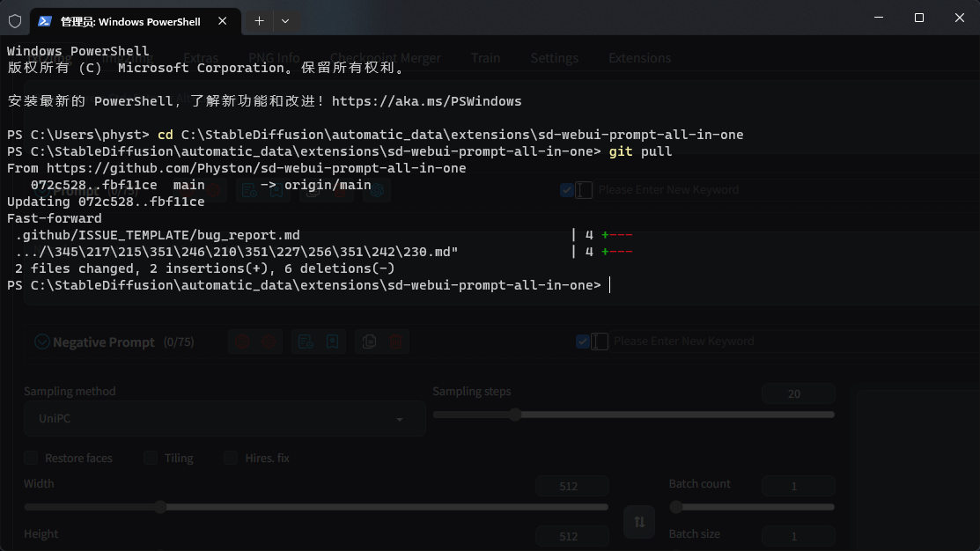Click the administrator shield icon in title bar
Viewport: 980px width, 551px height.
14,21
